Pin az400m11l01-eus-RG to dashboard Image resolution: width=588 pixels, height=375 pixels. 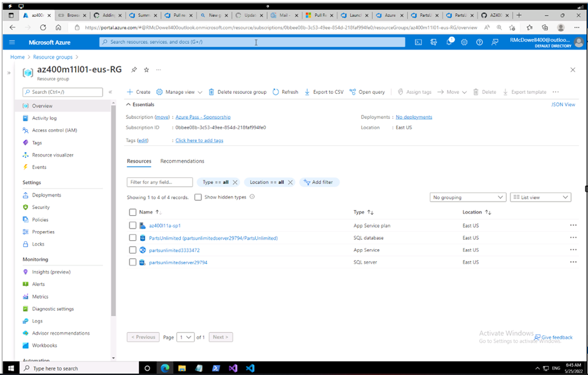(x=134, y=70)
